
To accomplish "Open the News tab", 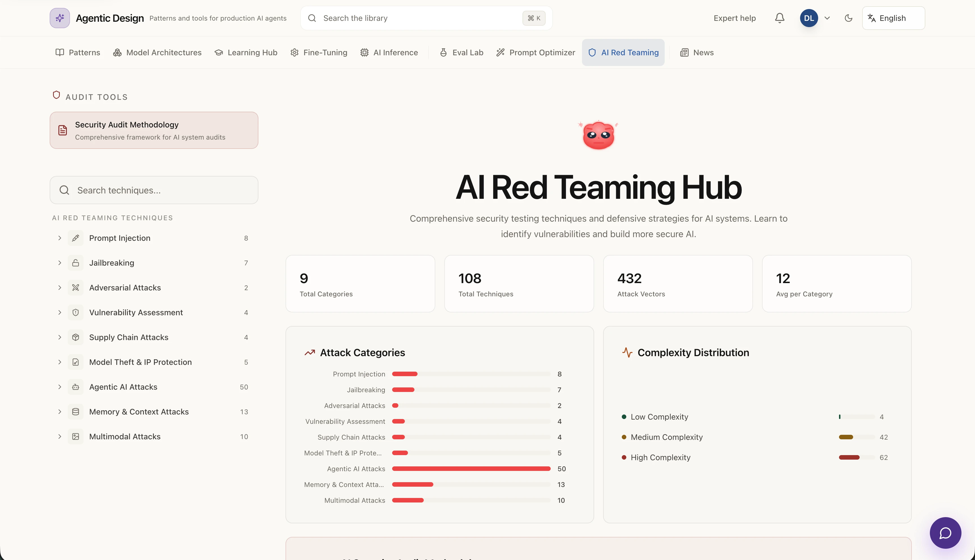I will click(697, 52).
